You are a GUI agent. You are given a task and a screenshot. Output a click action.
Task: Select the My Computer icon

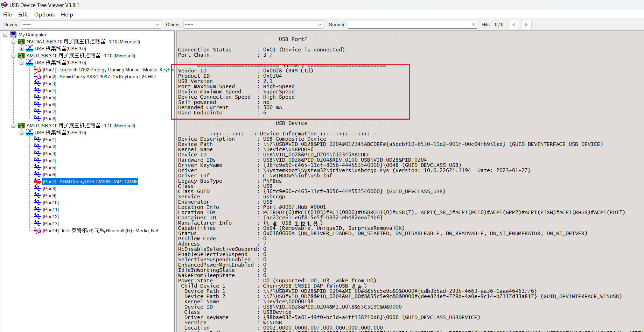pyautogui.click(x=13, y=35)
